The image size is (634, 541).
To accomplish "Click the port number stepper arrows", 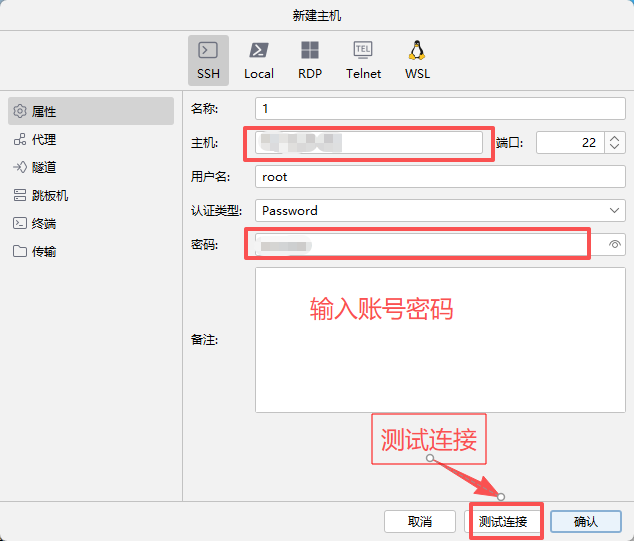I will pyautogui.click(x=615, y=142).
